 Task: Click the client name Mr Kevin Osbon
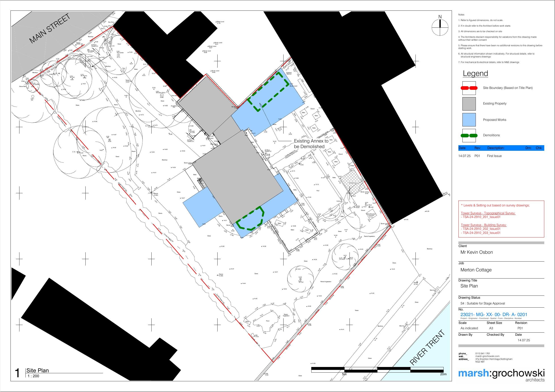[x=477, y=252]
